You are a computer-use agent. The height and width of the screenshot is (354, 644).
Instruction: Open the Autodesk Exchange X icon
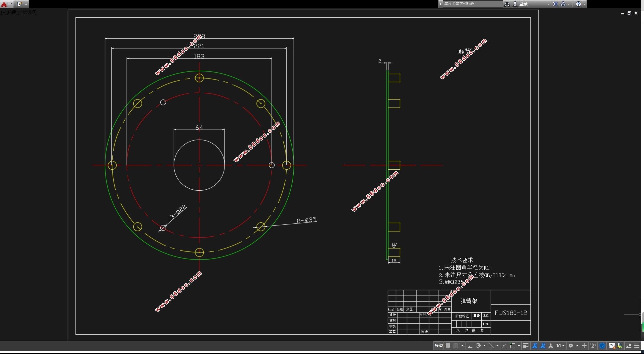point(555,4)
